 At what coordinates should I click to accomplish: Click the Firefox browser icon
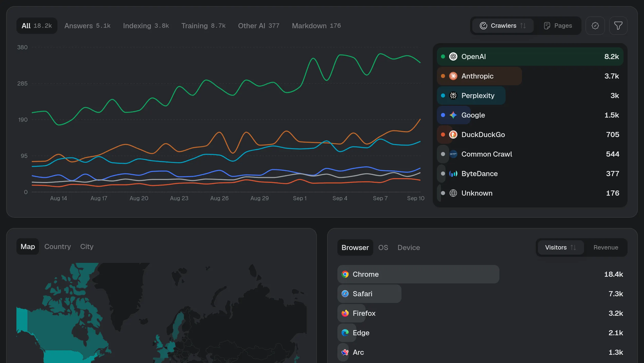(x=345, y=313)
